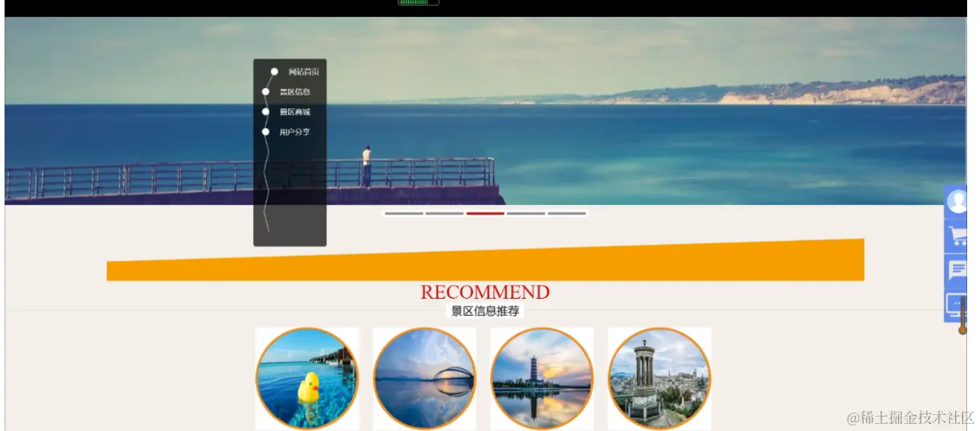The image size is (980, 431).
Task: Select the second carousel slide indicator
Action: point(445,214)
